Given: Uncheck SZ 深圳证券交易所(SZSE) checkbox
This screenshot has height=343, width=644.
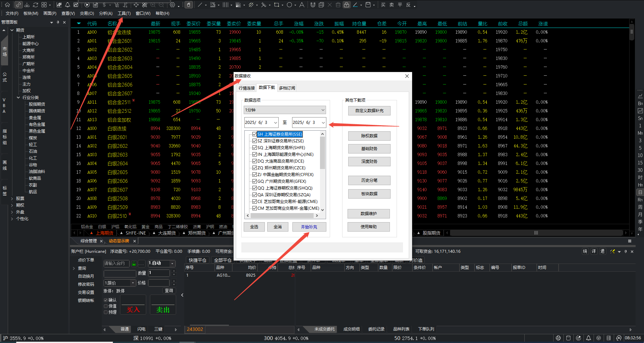Looking at the screenshot, I should tap(254, 141).
